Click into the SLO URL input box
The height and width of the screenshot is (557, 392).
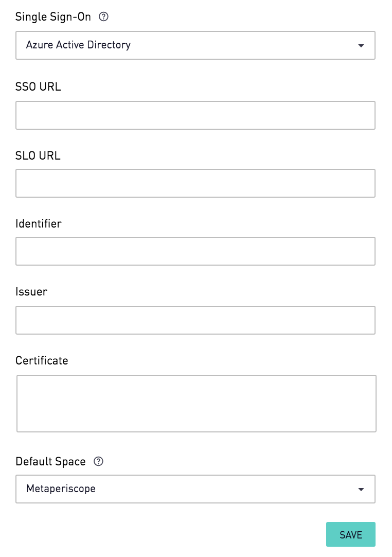coord(195,183)
